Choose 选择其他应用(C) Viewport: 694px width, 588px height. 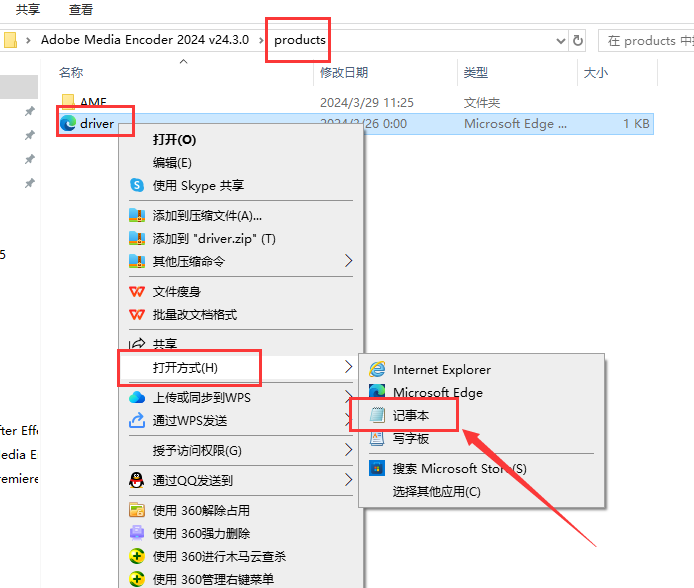click(437, 492)
